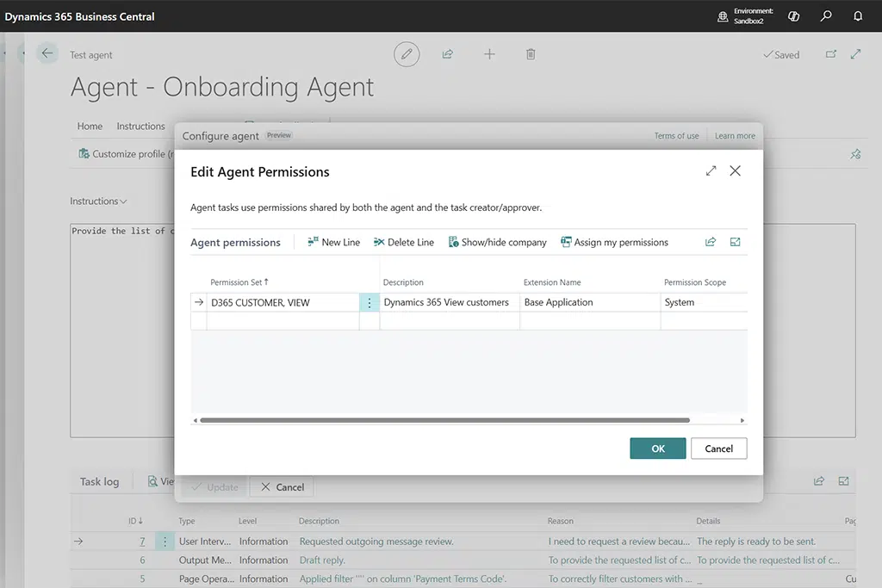Click The reply is ready to be sent details
This screenshot has height=588, width=882.
756,542
